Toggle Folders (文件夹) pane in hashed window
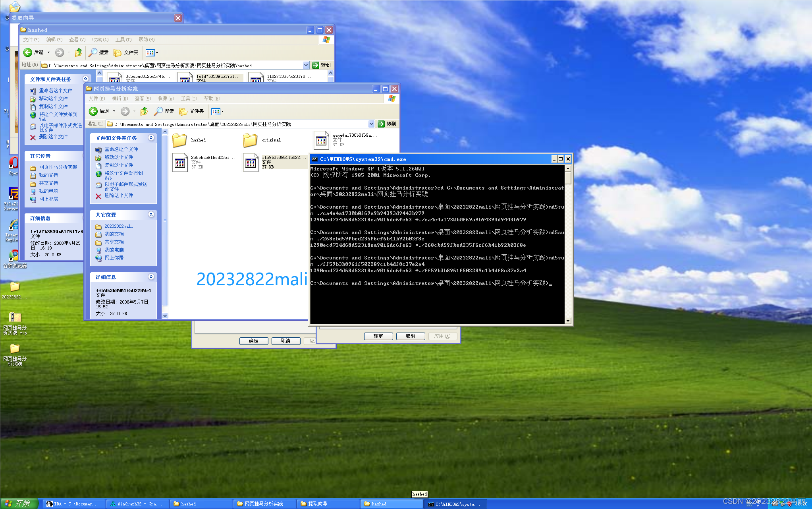 pyautogui.click(x=126, y=52)
